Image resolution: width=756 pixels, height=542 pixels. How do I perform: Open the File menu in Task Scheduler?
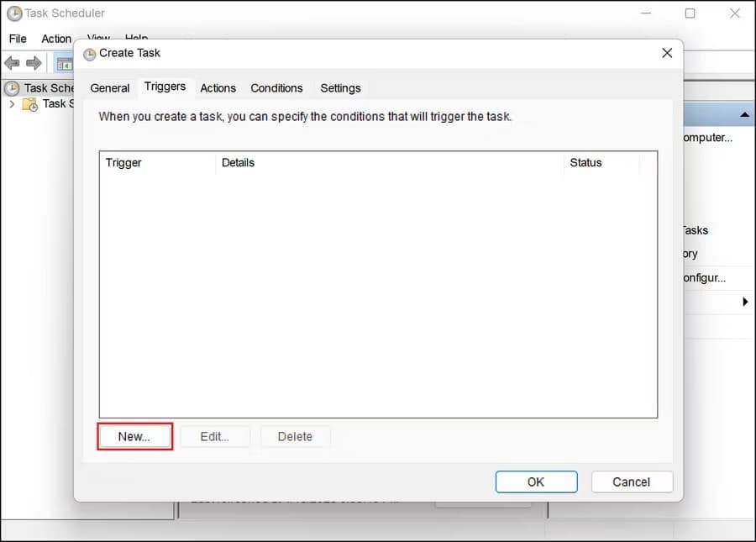[18, 39]
